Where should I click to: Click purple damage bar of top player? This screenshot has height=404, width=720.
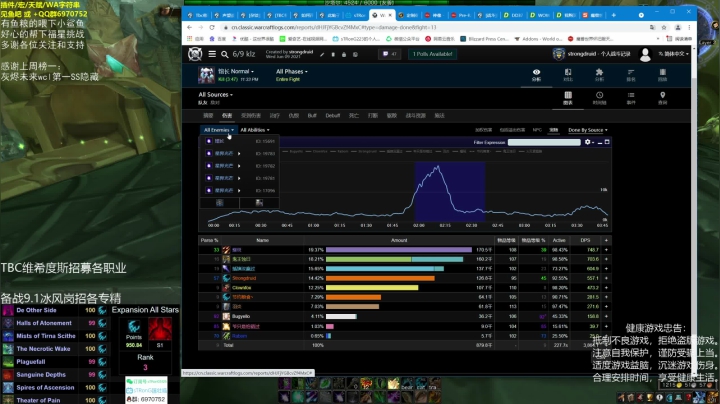point(399,250)
